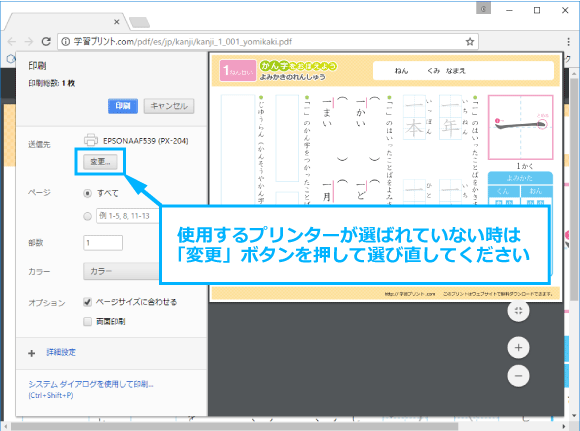Bookmark this page with the star icon
This screenshot has height=431, width=580.
coord(469,41)
